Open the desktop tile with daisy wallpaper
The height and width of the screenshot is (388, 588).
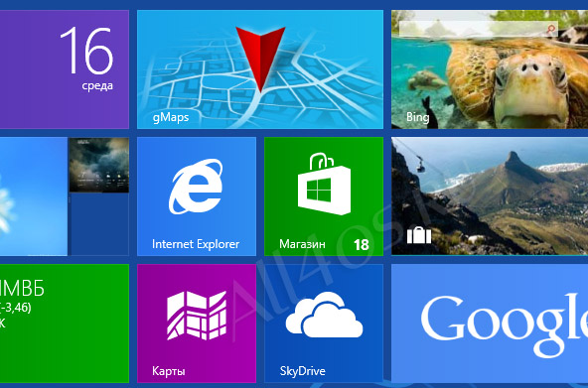click(x=34, y=196)
